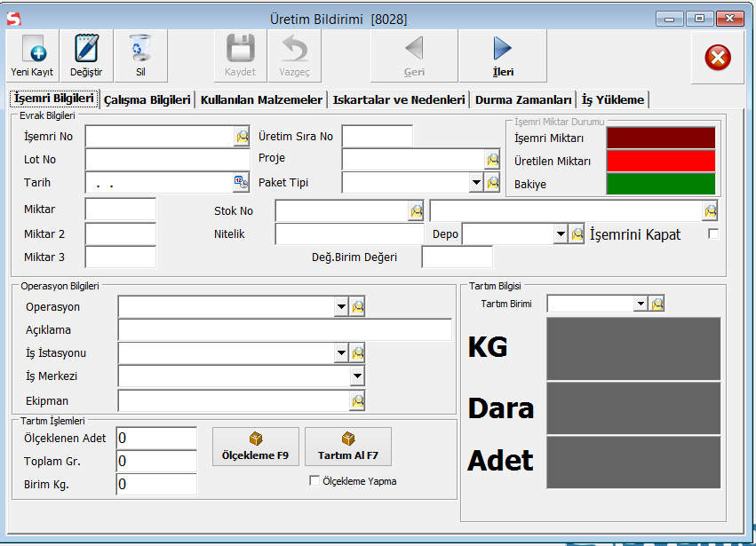The image size is (756, 546).
Task: Open calendar picker beside Tarih field
Action: [x=242, y=182]
